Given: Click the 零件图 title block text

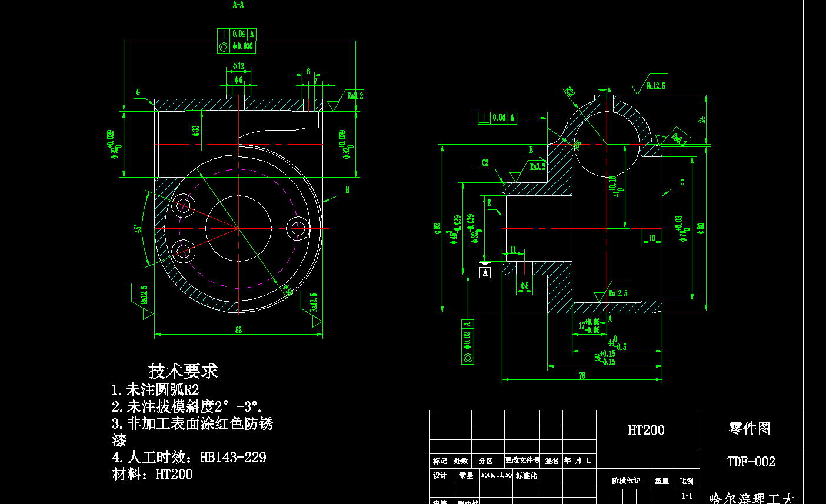Looking at the screenshot, I should tap(750, 429).
